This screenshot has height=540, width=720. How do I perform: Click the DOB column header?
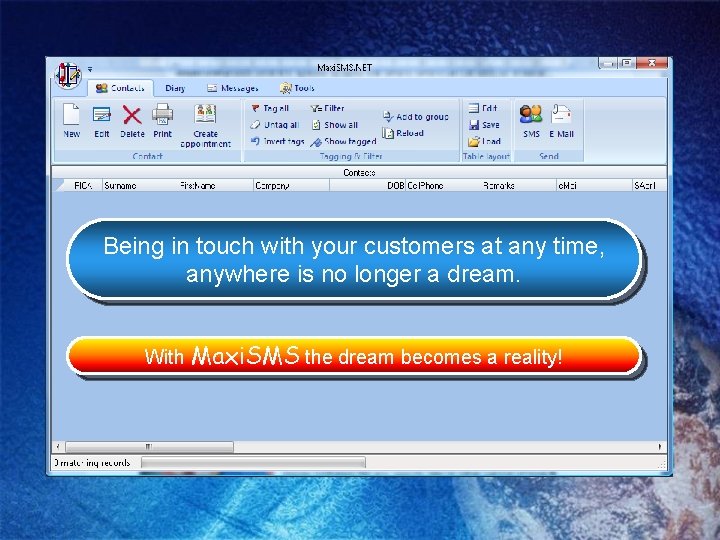click(367, 186)
